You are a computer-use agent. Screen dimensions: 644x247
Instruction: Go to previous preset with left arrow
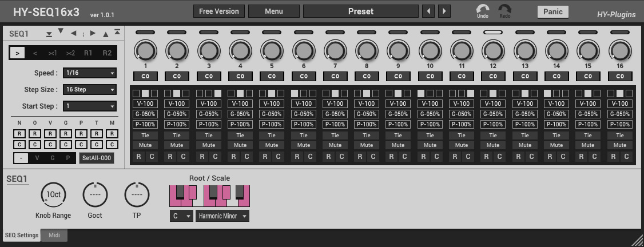[x=428, y=11]
